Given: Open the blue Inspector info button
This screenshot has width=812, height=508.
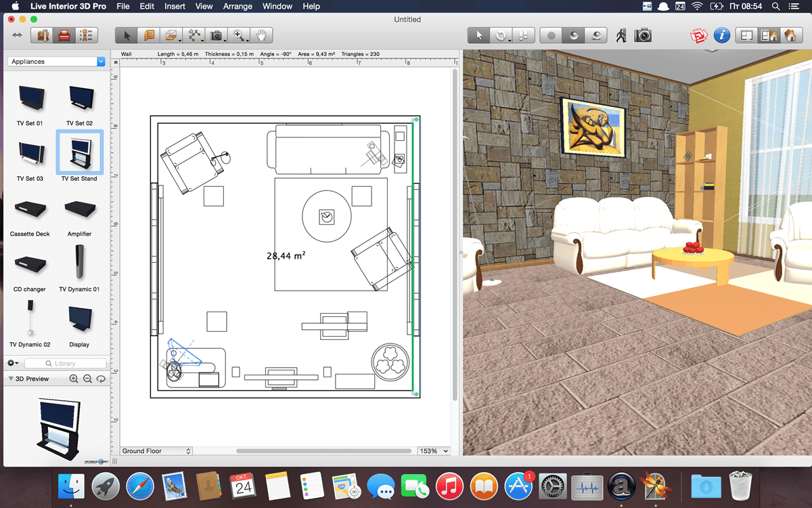Looking at the screenshot, I should pos(721,35).
